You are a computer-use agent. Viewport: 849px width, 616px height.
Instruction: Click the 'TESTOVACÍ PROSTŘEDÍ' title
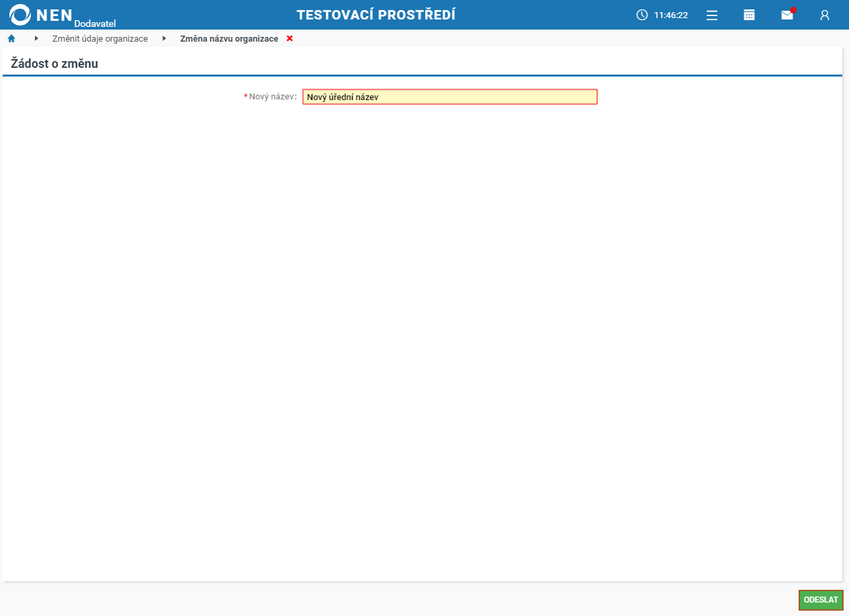coord(376,15)
